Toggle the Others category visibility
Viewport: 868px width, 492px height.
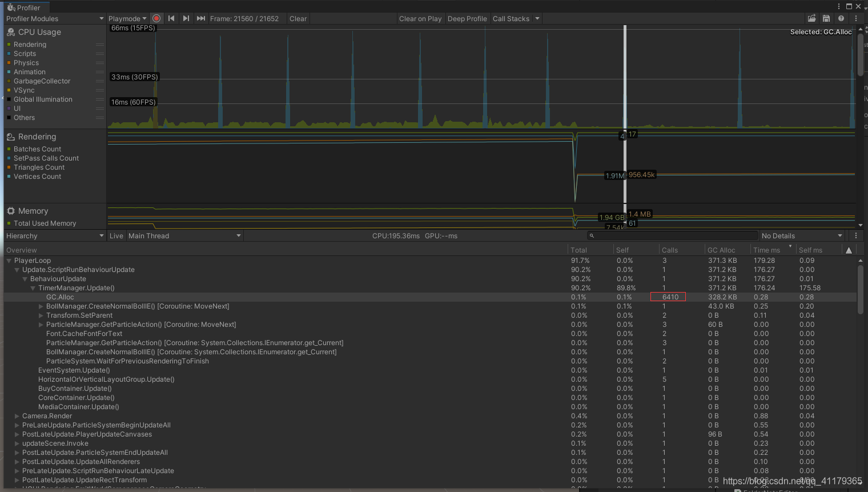coord(9,118)
